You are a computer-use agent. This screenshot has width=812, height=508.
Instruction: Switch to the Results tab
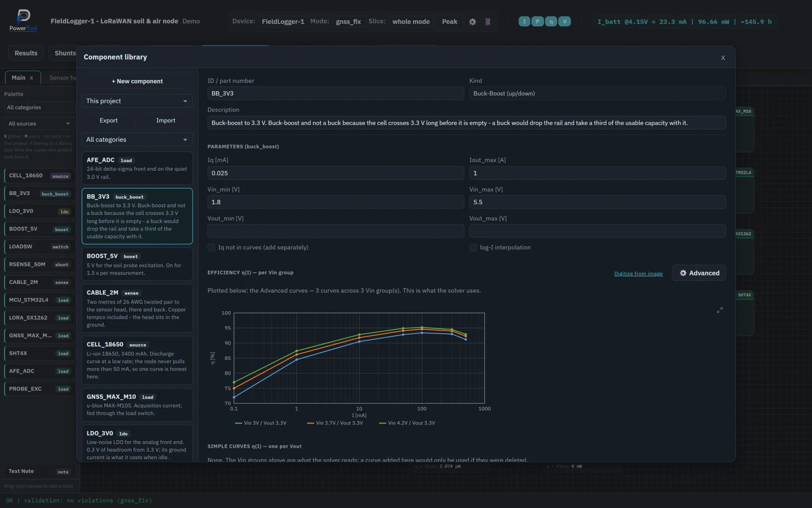[26, 53]
